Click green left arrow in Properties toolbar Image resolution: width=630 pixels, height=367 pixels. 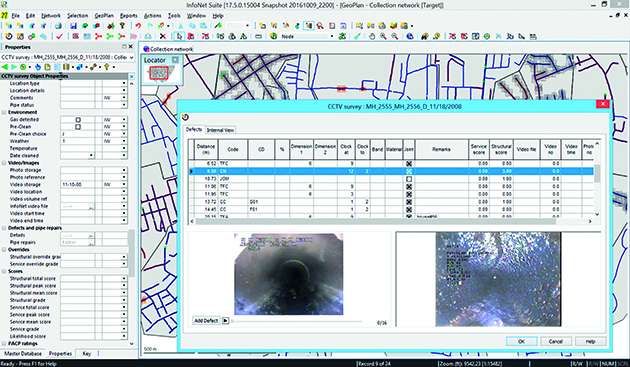tap(5, 67)
